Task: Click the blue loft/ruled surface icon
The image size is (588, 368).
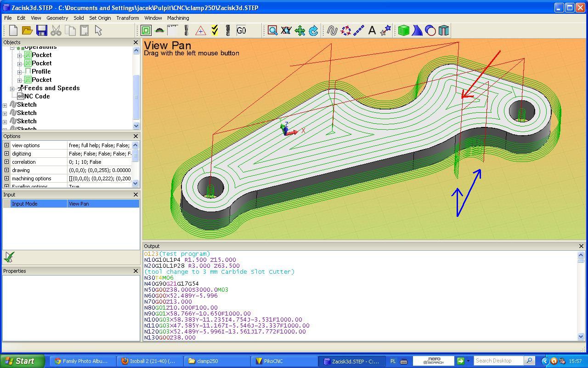Action: click(417, 30)
